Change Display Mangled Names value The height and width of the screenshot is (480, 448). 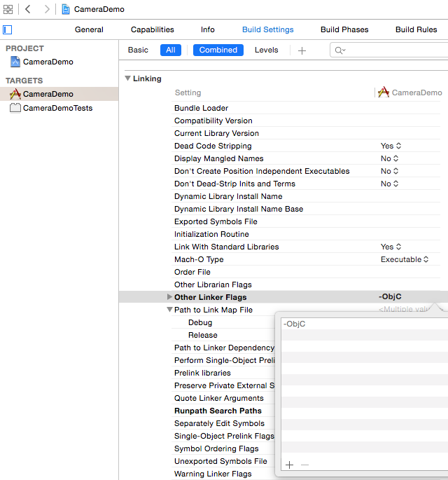[390, 158]
